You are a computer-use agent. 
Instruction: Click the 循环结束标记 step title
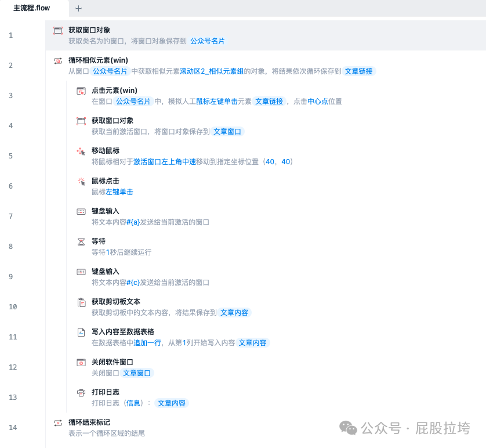pos(89,422)
